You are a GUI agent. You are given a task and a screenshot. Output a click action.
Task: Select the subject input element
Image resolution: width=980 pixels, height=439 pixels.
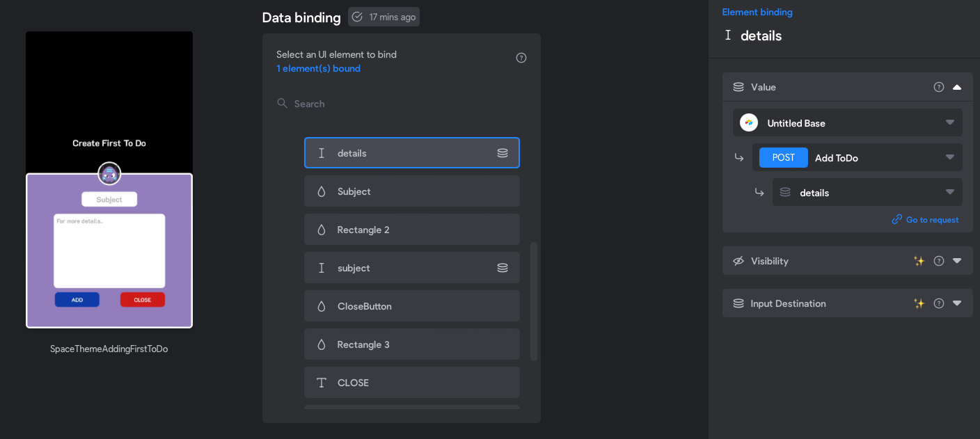[412, 268]
